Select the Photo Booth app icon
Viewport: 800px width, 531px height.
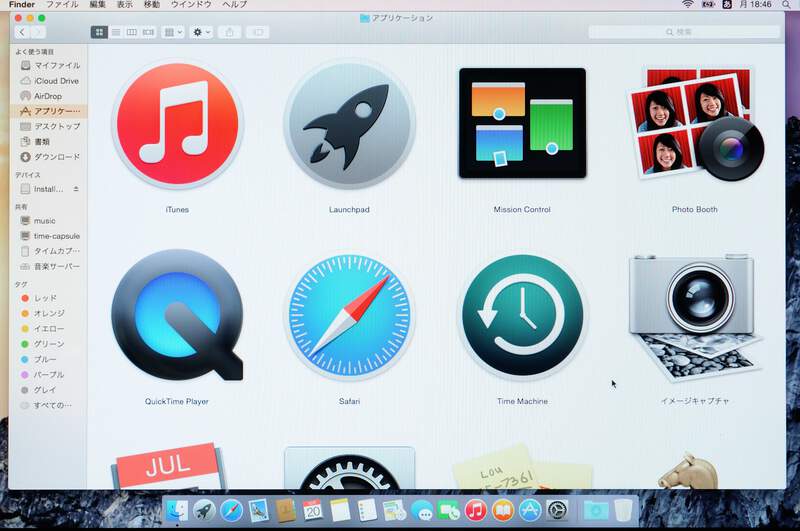[695, 124]
